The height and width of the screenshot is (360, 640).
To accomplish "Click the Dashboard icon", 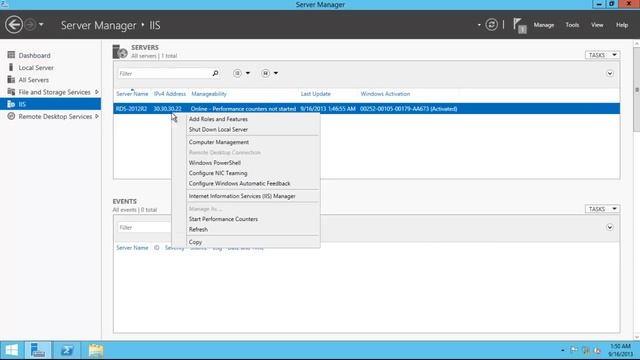I will [11, 55].
